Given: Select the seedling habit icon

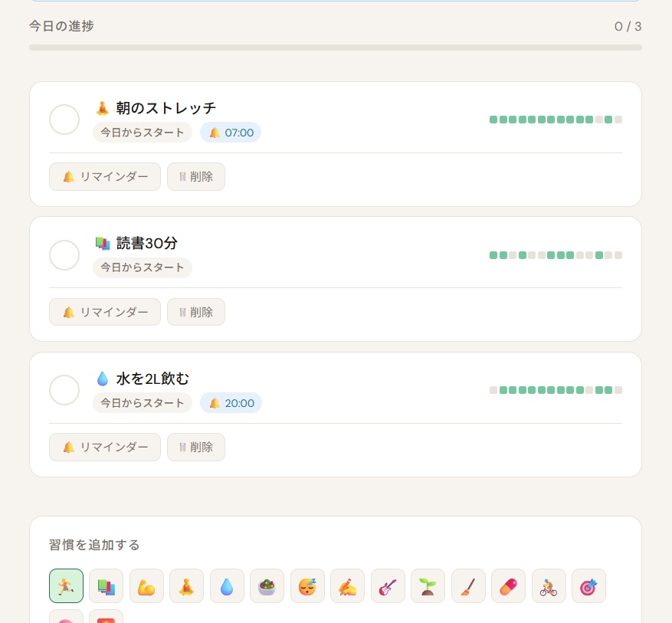Looking at the screenshot, I should (428, 585).
